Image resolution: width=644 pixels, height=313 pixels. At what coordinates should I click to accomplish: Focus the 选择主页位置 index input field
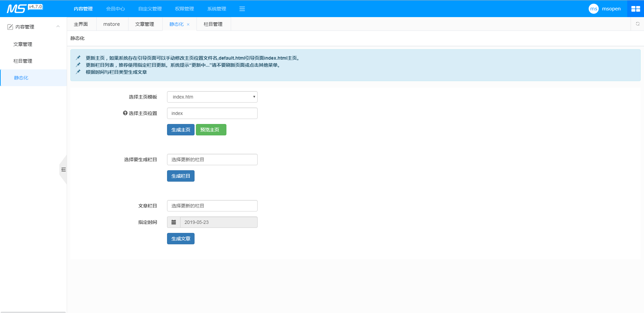click(212, 113)
